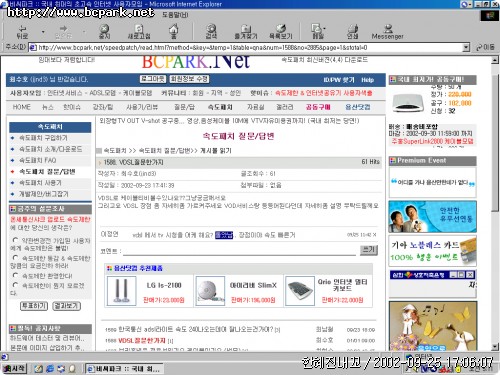This screenshot has width=500, height=375.
Task: Open the 공동구매 navigation tab
Action: pyautogui.click(x=318, y=107)
